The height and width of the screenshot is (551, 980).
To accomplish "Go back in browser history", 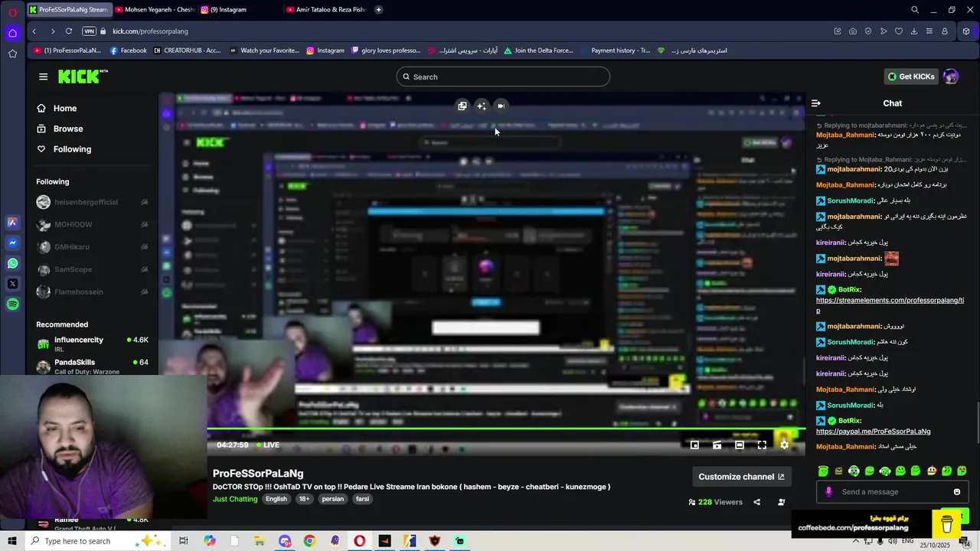I will click(34, 31).
